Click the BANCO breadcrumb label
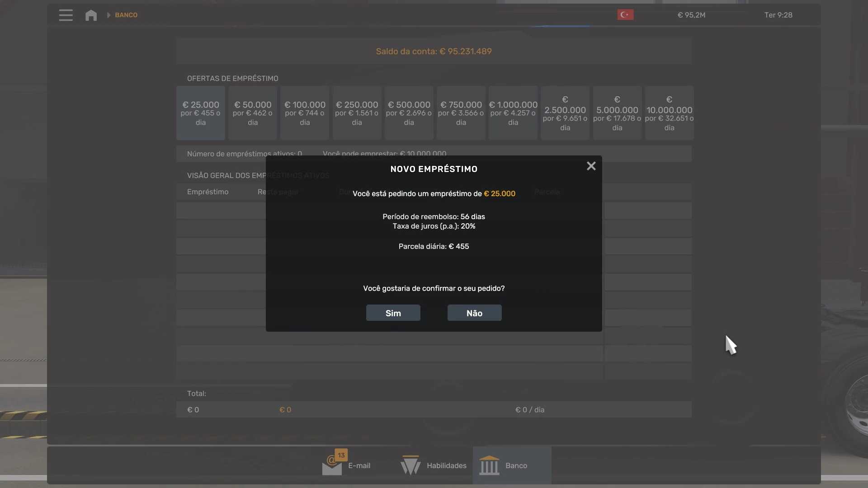 126,15
